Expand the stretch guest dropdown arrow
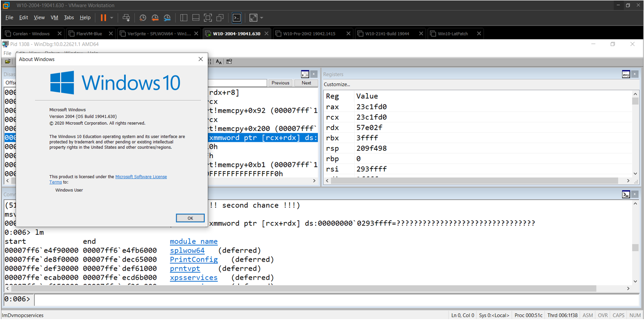This screenshot has height=320, width=644. coord(262,18)
